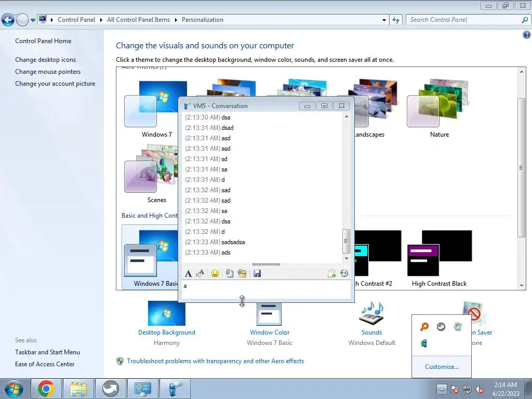This screenshot has height=399, width=532.
Task: Click the taskbar clock showing 2:14 AM
Action: pos(506,389)
